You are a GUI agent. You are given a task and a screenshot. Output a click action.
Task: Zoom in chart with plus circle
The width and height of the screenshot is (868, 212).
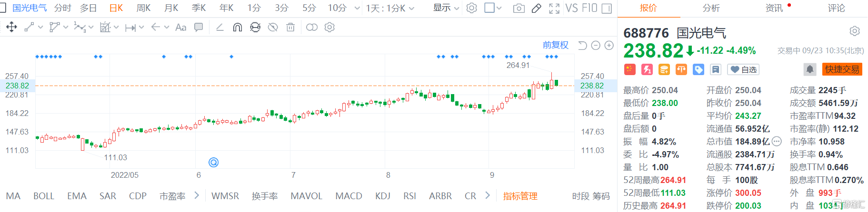click(609, 45)
